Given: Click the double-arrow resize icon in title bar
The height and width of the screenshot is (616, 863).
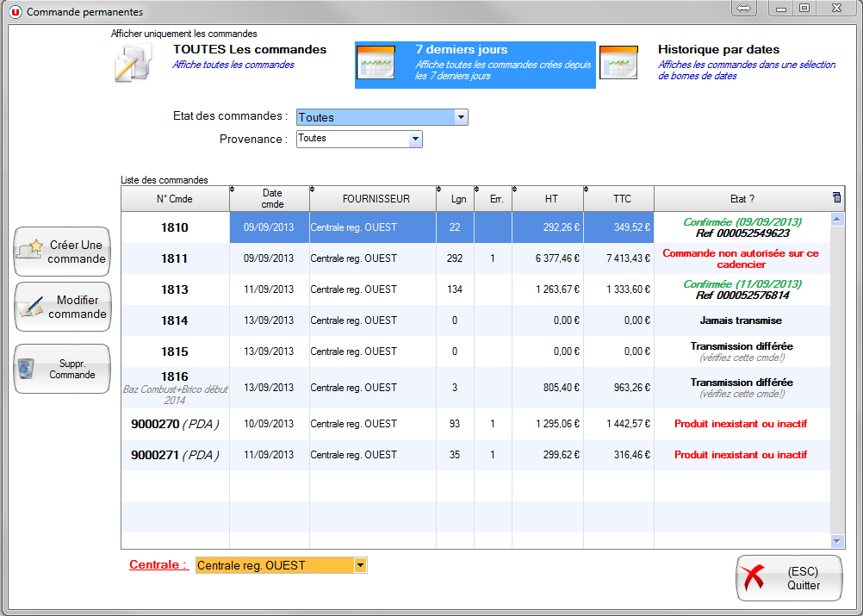Looking at the screenshot, I should click(744, 9).
